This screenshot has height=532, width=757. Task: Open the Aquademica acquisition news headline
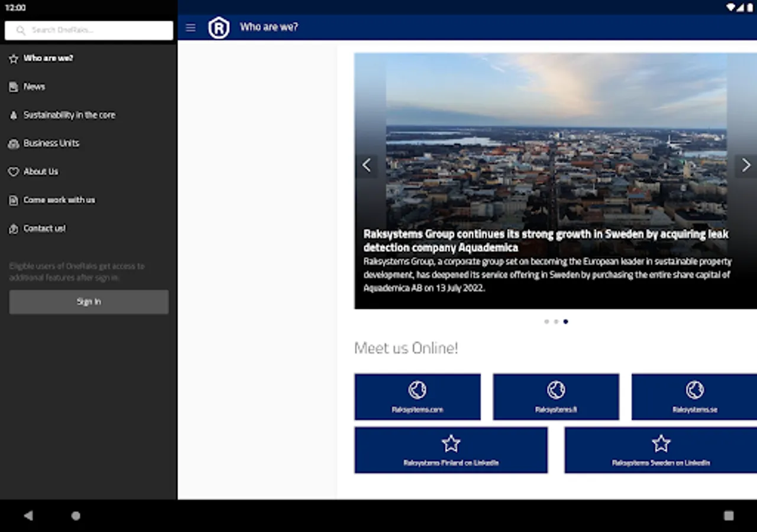(x=546, y=241)
